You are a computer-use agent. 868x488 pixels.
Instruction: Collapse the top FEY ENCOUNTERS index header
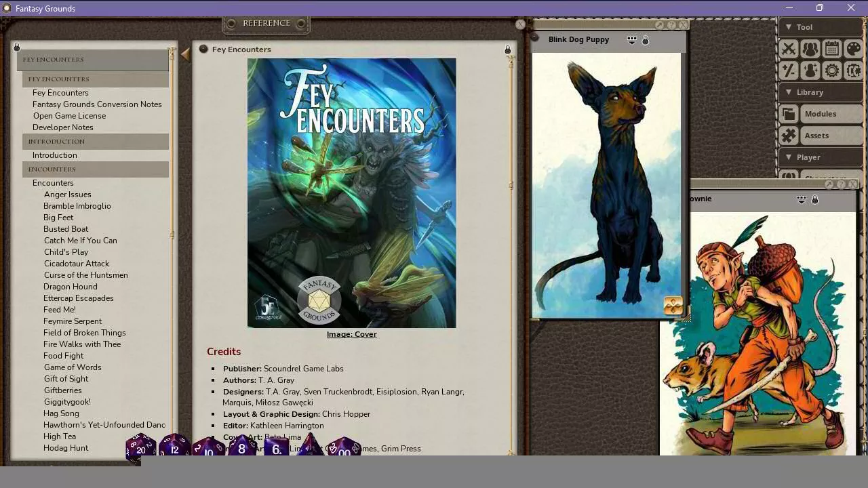click(x=93, y=60)
